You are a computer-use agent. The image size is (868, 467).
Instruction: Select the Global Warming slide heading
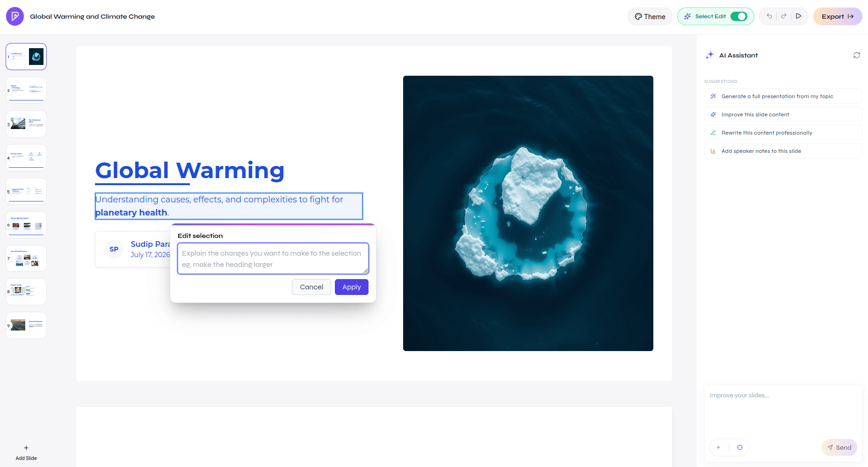(x=190, y=170)
